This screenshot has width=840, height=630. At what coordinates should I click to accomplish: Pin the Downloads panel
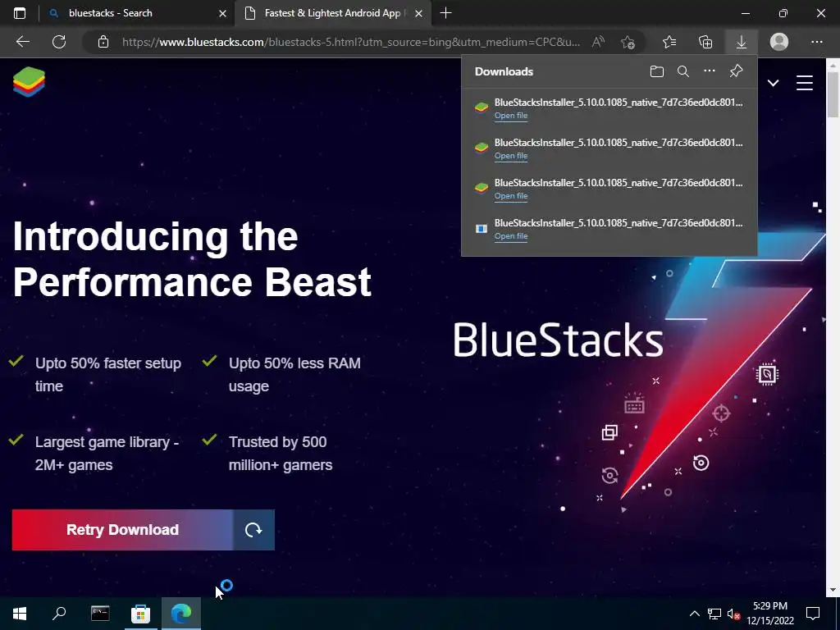736,71
